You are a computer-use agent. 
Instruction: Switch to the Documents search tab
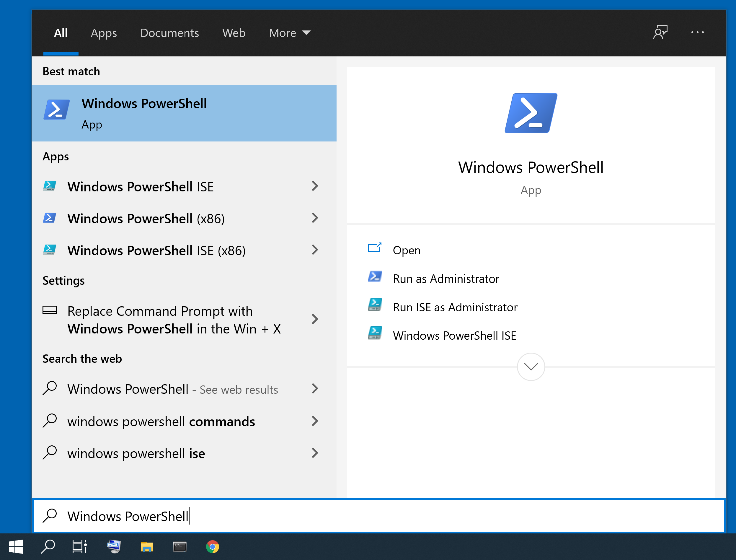click(x=169, y=33)
